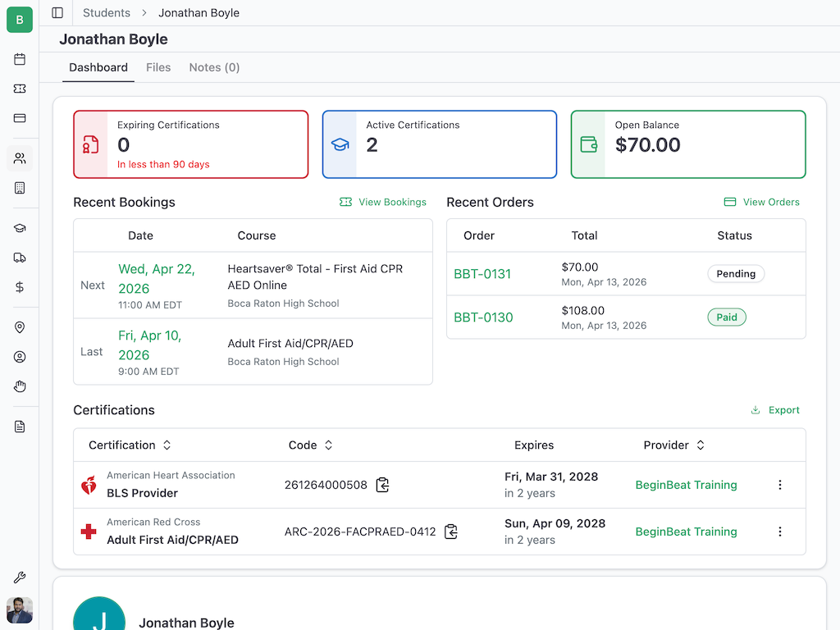
Task: Click the American Red Cross logo
Action: coord(89,532)
